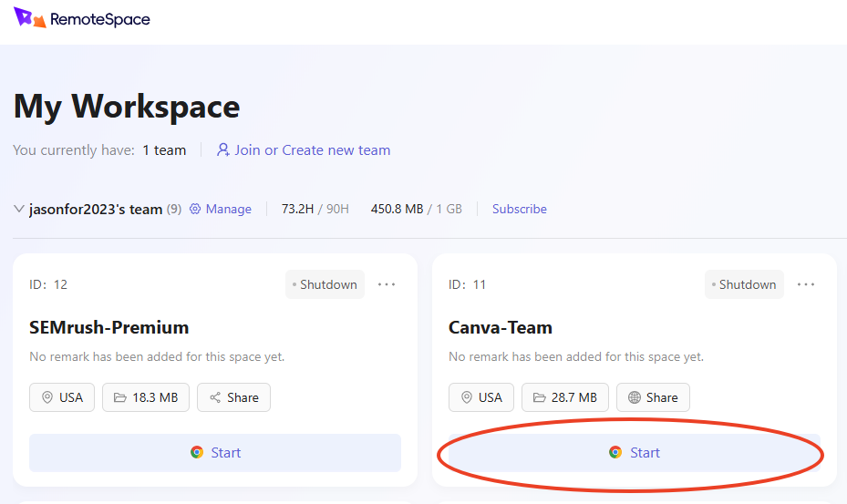Open three-dot menu for Canva-Team space
Screen dimensions: 847x504
805,284
